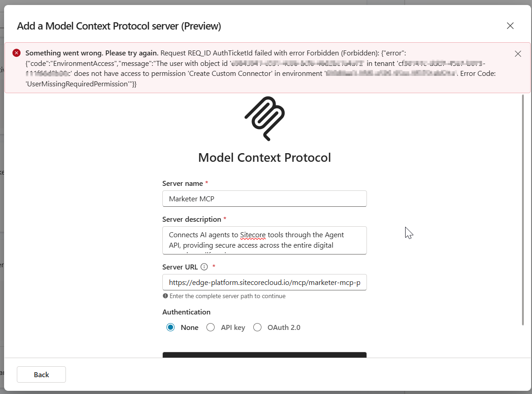Click the Authentication section label

[186, 312]
